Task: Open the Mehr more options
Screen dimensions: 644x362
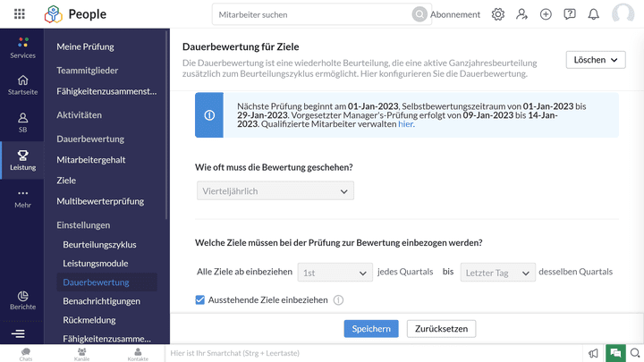Action: click(22, 198)
